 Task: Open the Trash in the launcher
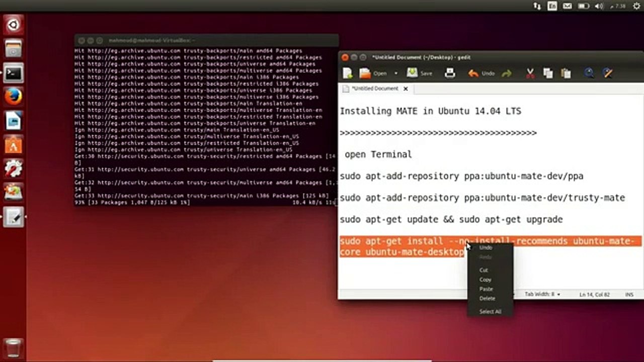[13, 348]
